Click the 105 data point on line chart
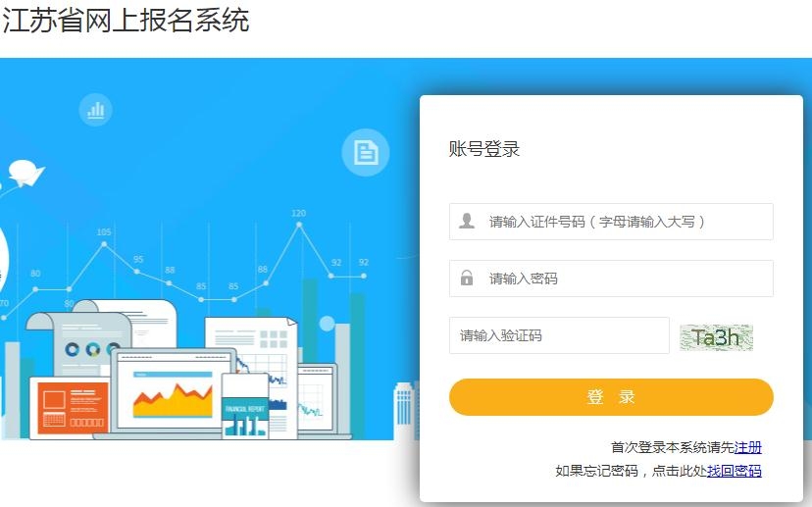The width and height of the screenshot is (812, 507). 104,244
